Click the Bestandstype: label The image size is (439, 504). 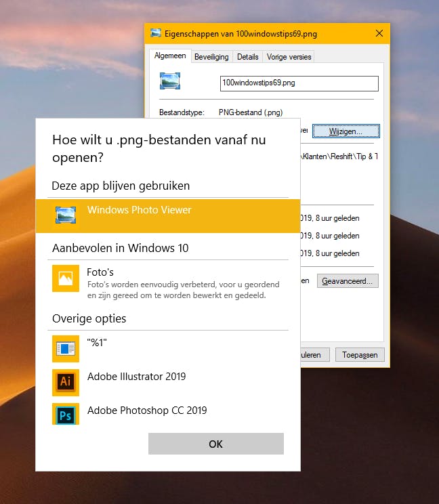click(x=182, y=112)
